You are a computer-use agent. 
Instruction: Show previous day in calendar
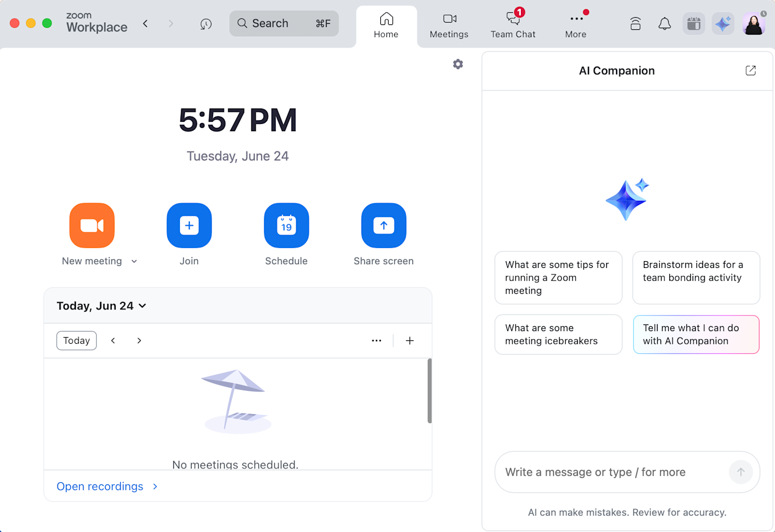(x=113, y=340)
